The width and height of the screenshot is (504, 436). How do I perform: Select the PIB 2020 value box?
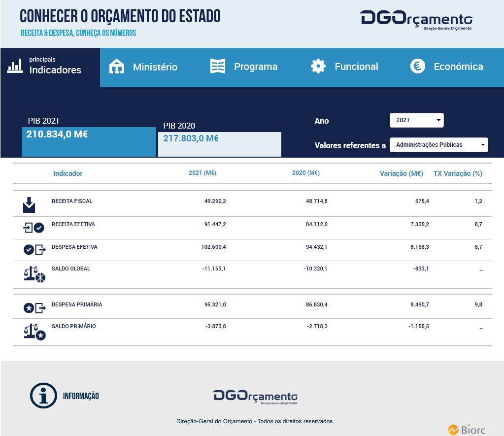219,144
